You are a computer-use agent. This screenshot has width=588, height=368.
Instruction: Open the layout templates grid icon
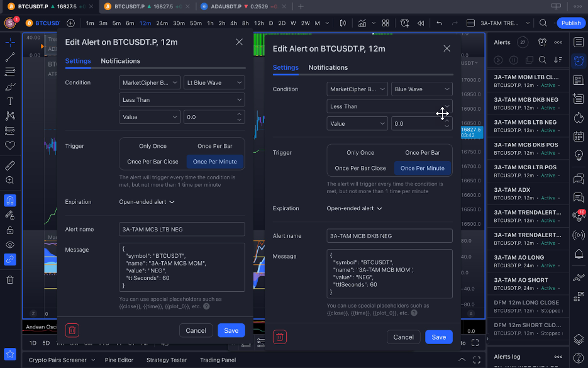386,23
